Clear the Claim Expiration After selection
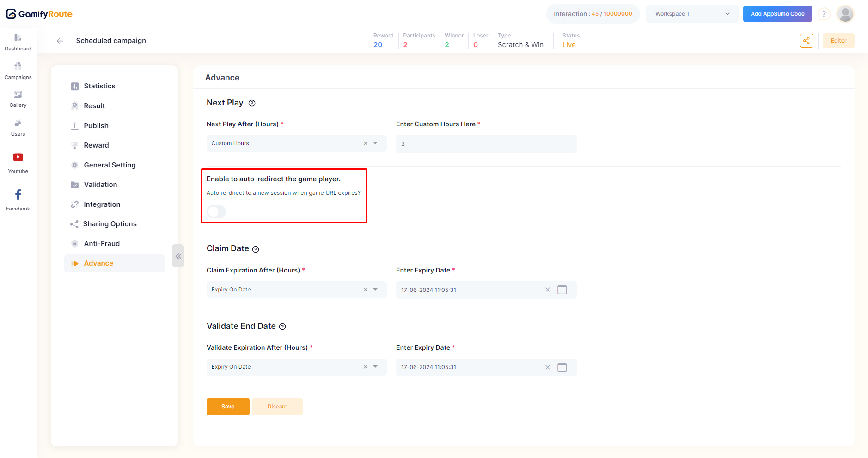 (x=365, y=290)
